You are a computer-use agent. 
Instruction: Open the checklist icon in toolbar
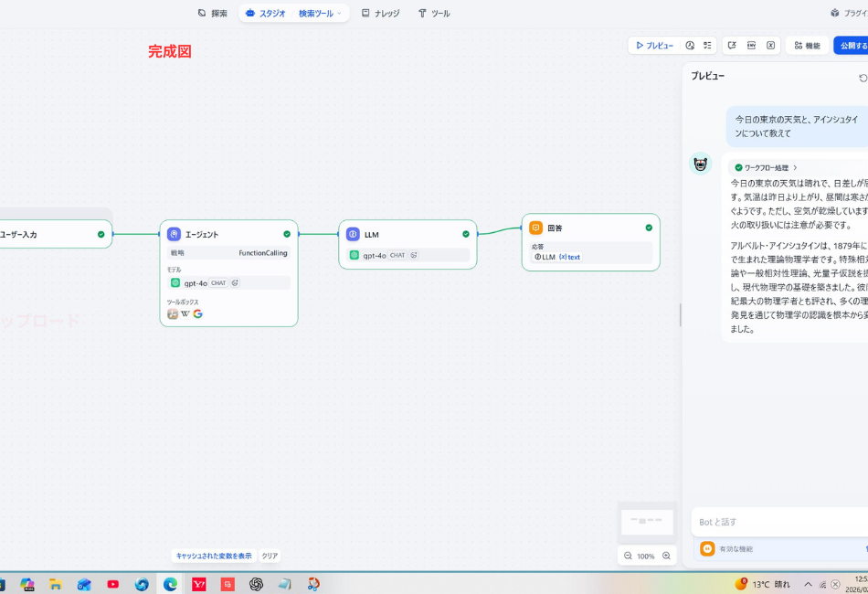click(x=707, y=46)
